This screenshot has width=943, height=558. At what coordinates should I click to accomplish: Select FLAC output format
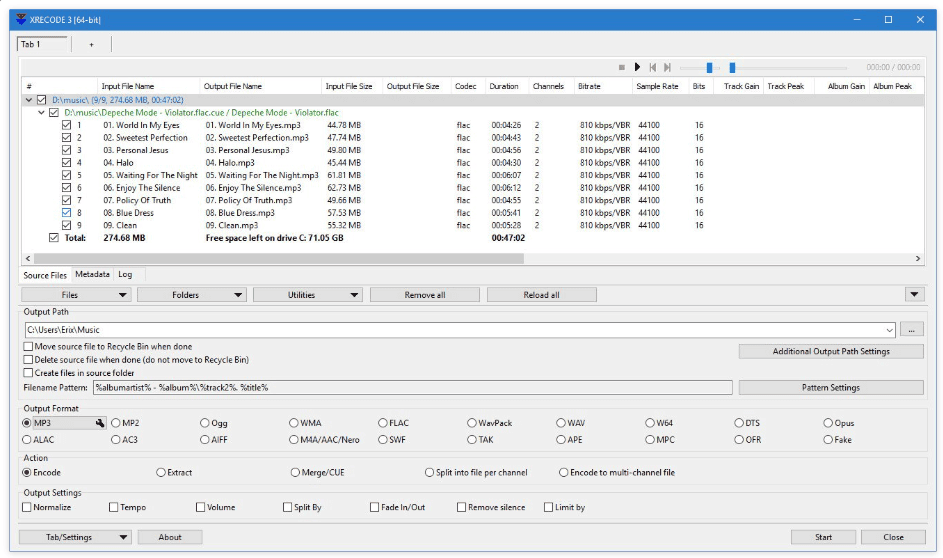(x=382, y=423)
